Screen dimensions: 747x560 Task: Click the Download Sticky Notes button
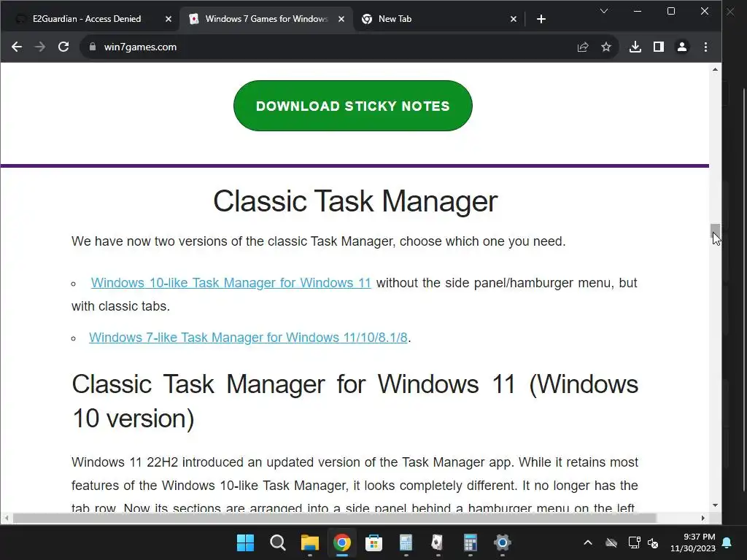point(353,106)
